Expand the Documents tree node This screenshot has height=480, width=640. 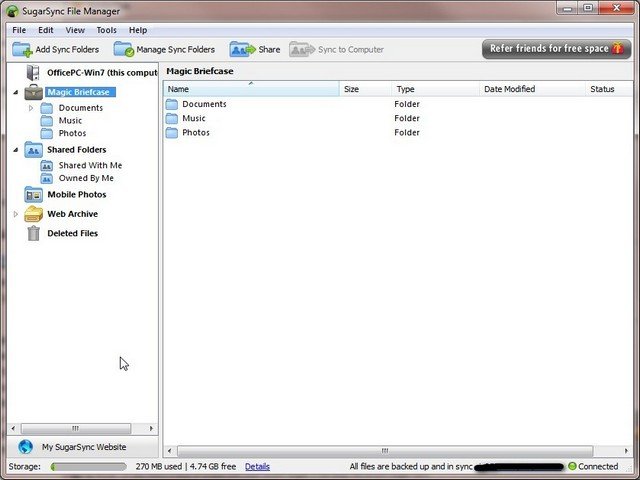click(x=31, y=108)
